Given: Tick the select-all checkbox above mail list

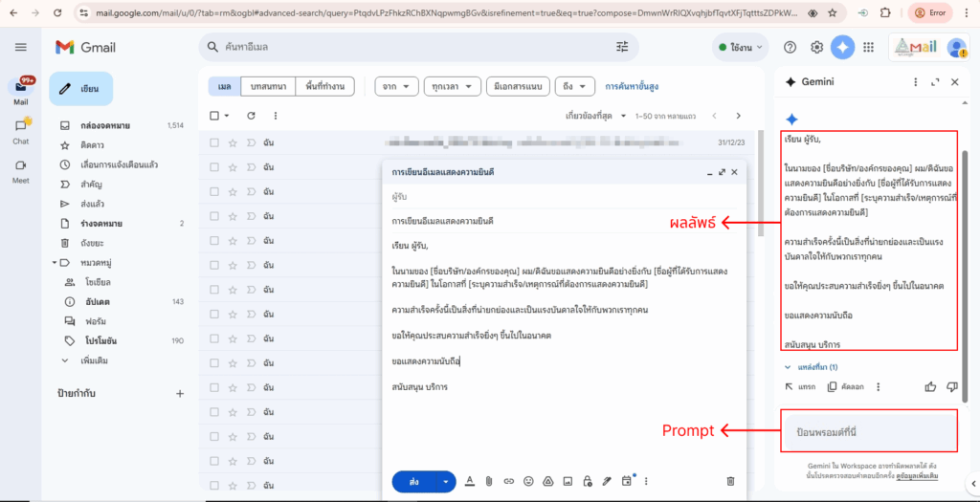Looking at the screenshot, I should coord(215,116).
